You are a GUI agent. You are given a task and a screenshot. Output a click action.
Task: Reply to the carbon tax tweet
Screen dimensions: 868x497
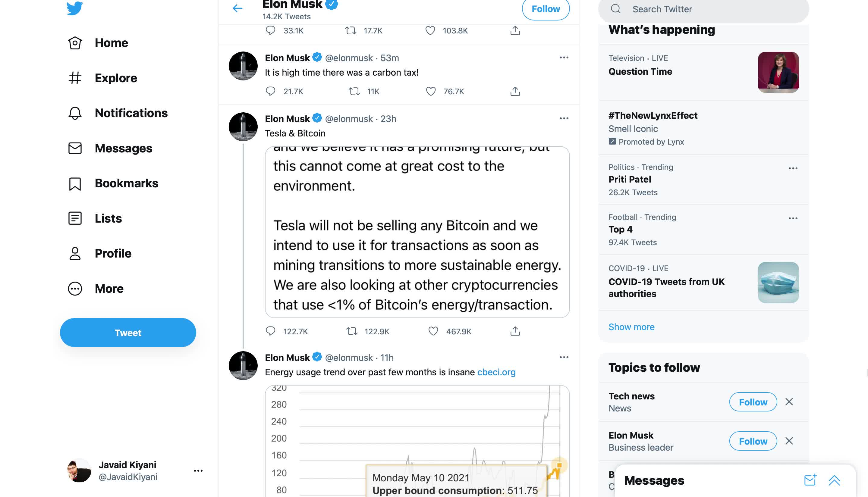(x=270, y=91)
